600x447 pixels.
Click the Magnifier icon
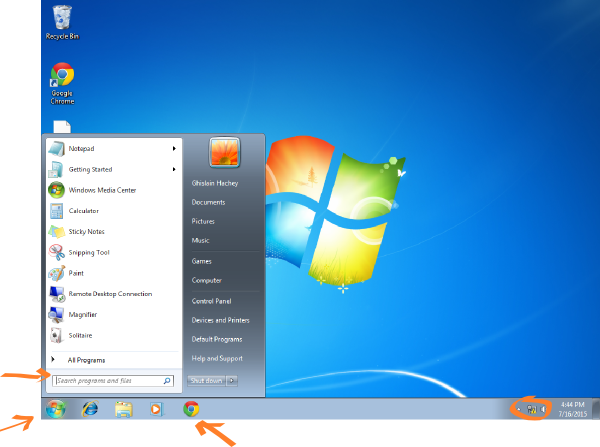[x=56, y=315]
